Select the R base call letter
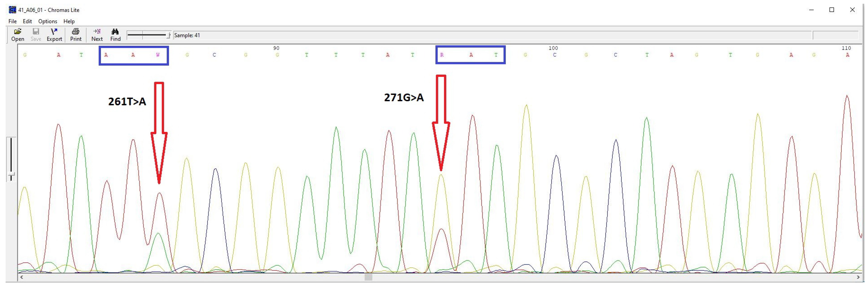This screenshot has height=287, width=868. (x=442, y=55)
